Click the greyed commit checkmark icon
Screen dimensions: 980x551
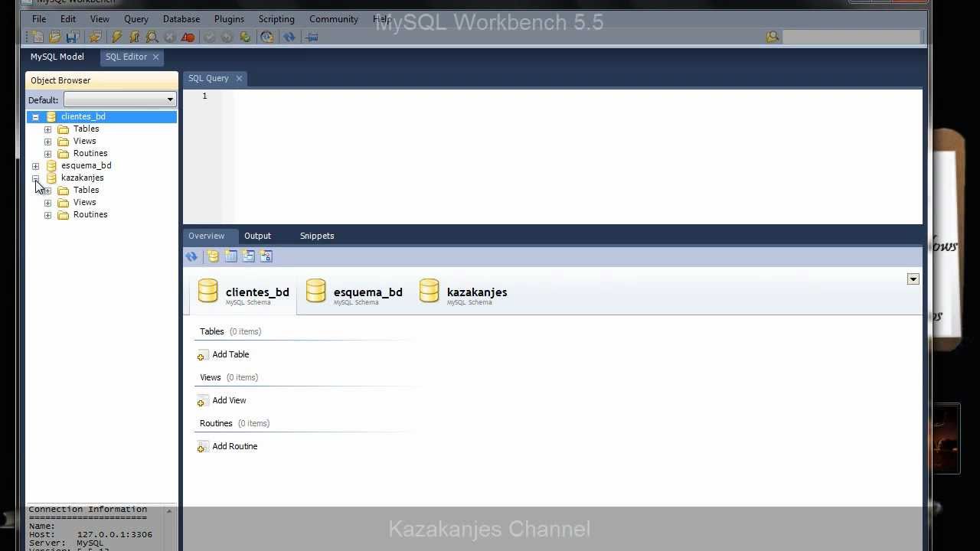pyautogui.click(x=209, y=37)
